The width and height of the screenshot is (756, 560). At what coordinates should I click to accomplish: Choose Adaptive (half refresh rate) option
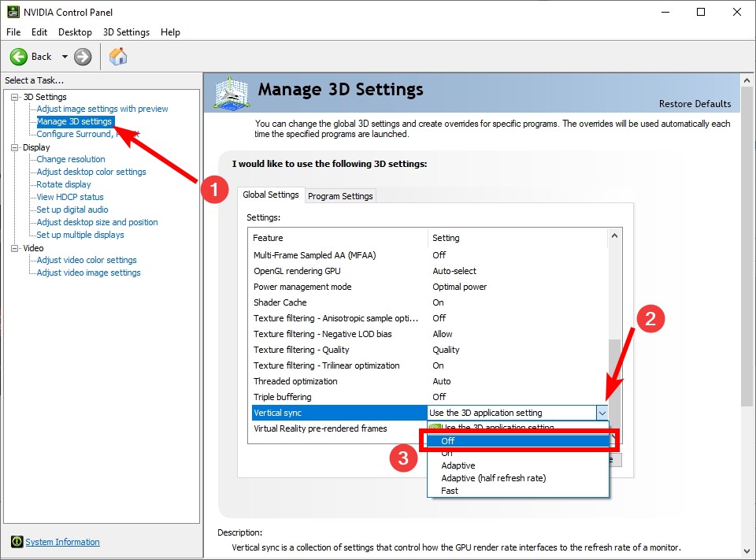(494, 478)
